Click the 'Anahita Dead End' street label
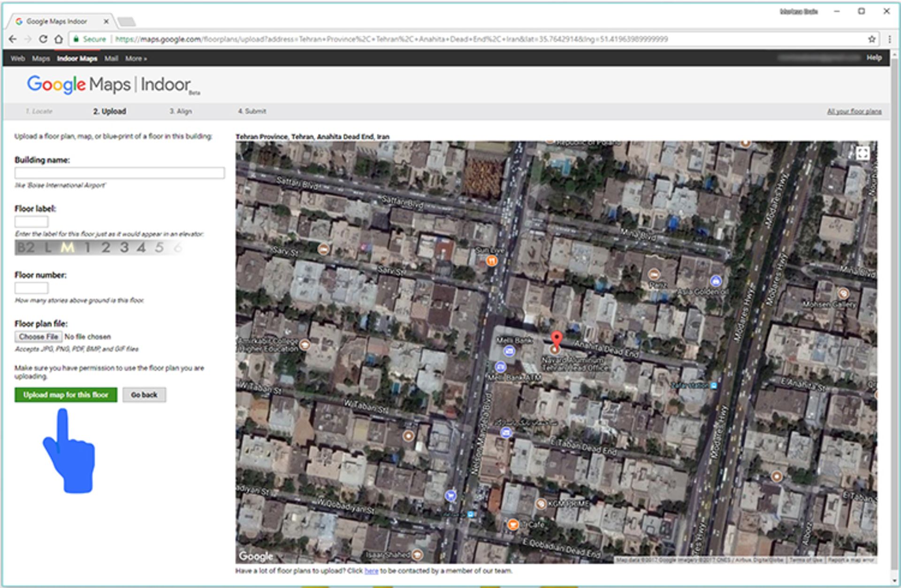Screen dimensions: 901x588 click(607, 348)
